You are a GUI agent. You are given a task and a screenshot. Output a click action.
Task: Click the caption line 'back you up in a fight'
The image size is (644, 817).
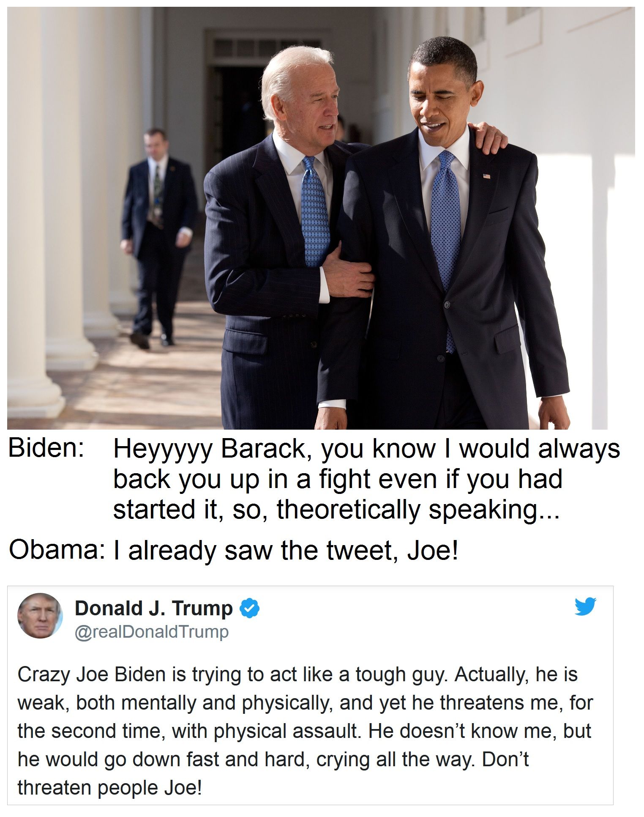coord(338,480)
